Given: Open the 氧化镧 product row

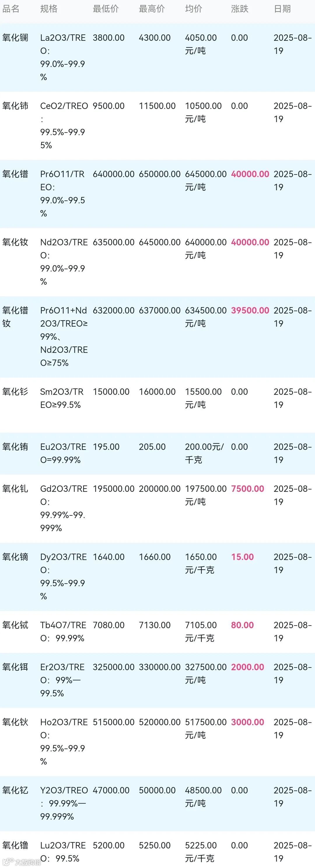Looking at the screenshot, I should (x=157, y=58).
